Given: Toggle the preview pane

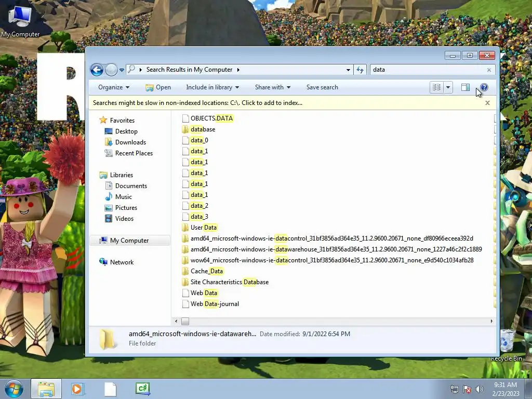Looking at the screenshot, I should tap(465, 87).
